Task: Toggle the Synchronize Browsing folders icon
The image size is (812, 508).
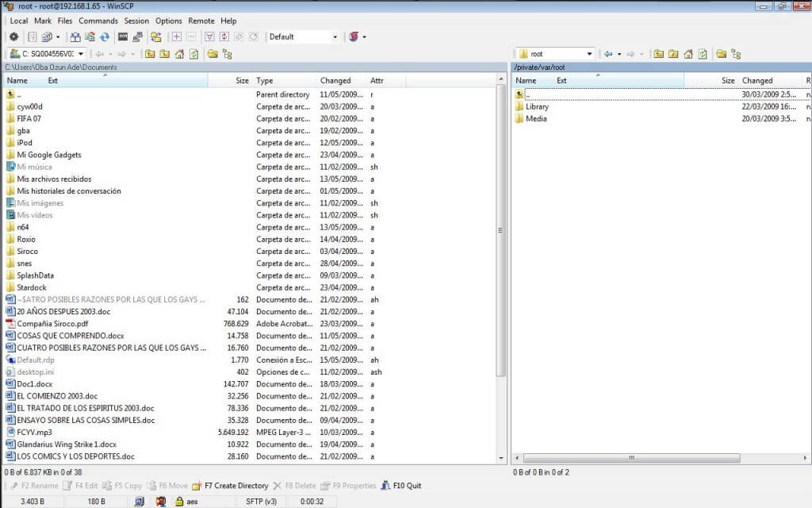Action: pos(156,37)
